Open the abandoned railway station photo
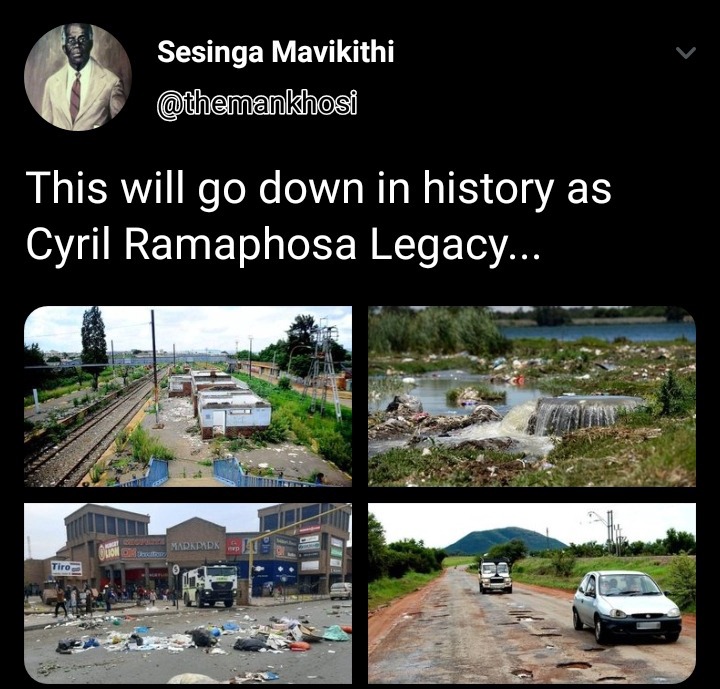Viewport: 720px width, 689px height. 188,396
